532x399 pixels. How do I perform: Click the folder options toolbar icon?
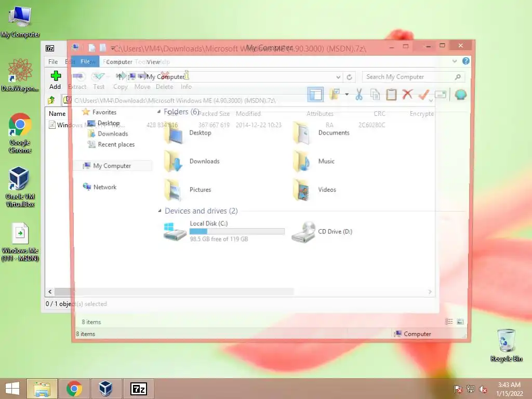pos(335,95)
